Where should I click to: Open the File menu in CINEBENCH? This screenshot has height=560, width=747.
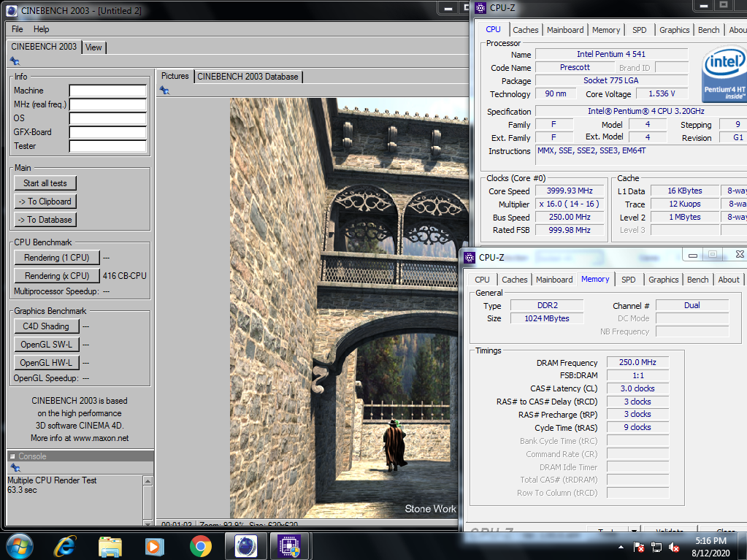click(17, 29)
